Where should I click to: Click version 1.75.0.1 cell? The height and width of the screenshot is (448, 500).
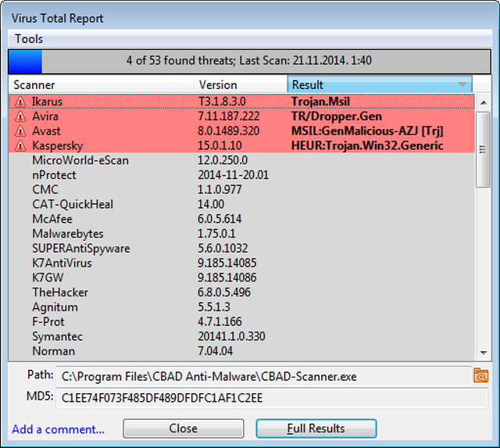point(216,234)
